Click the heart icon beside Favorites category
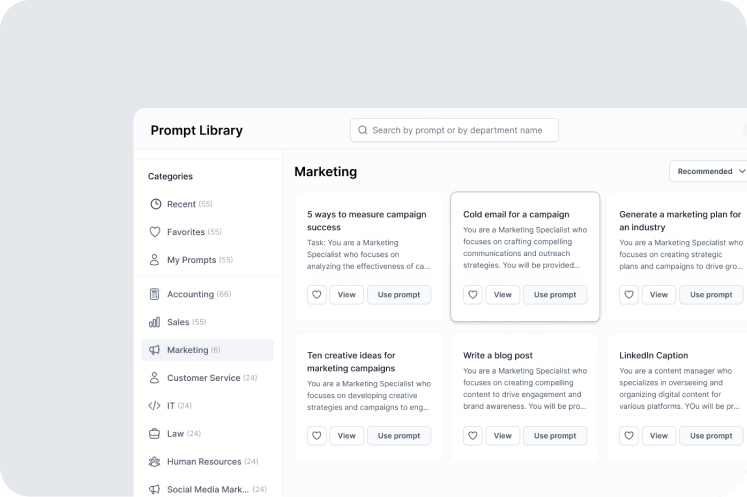Screen dimensions: 747x497 tap(155, 232)
